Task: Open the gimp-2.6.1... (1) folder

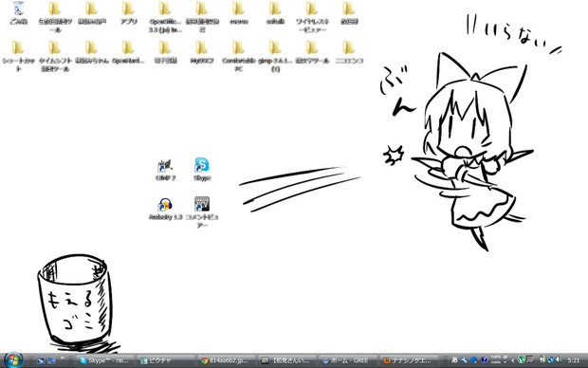Action: tap(275, 56)
